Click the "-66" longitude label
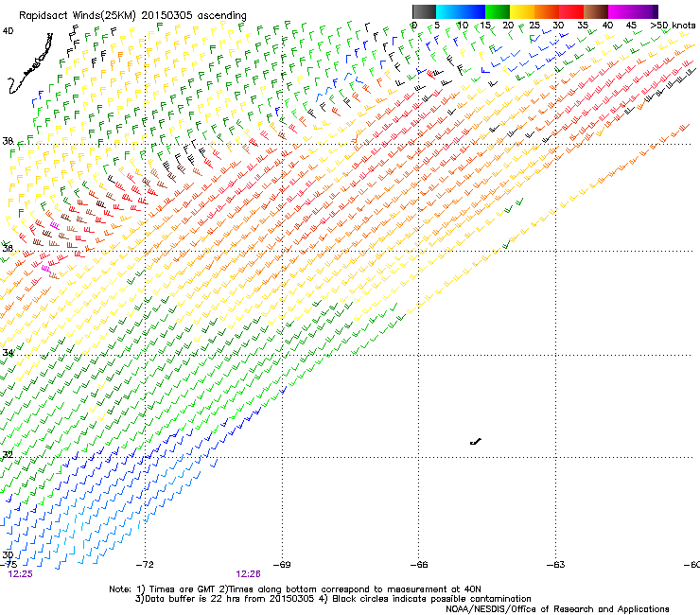Screen dimensions: 700x615 click(x=419, y=565)
